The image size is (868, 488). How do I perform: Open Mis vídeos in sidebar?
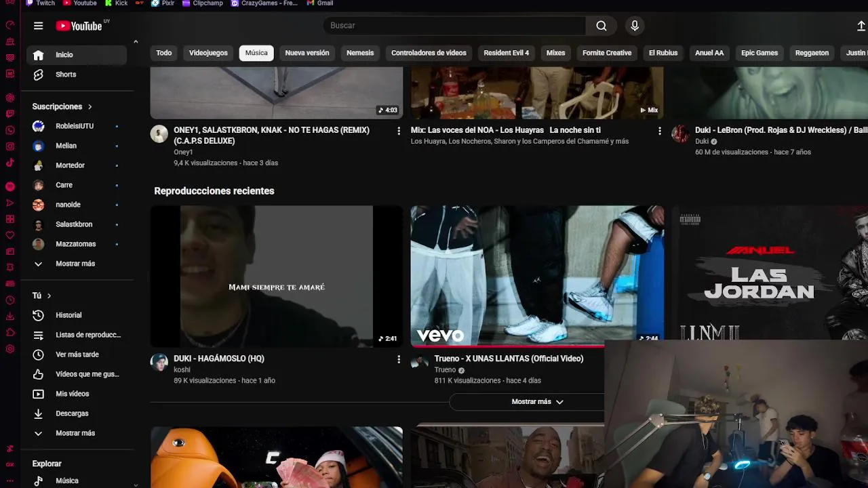click(x=76, y=394)
